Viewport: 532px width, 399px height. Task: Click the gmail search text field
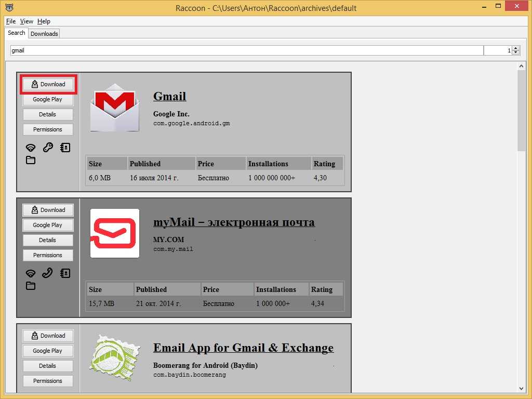(x=247, y=50)
